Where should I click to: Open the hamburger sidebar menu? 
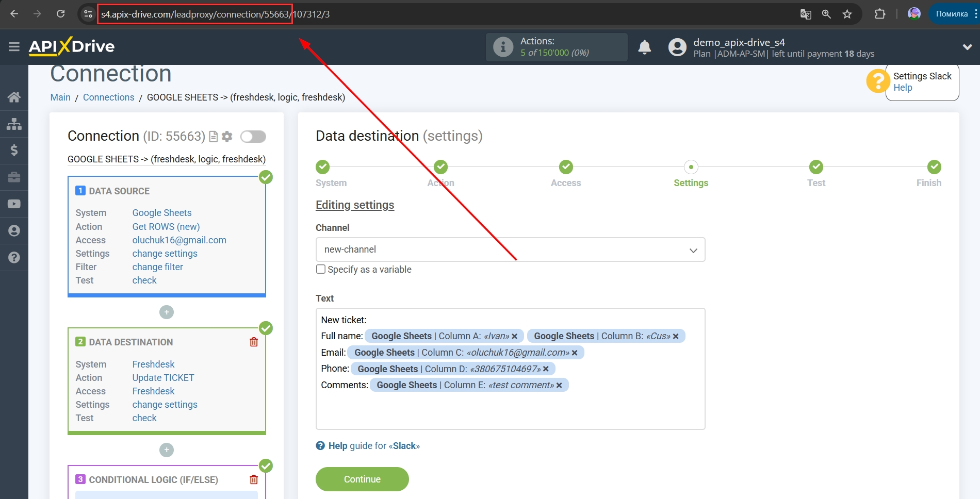click(x=14, y=47)
